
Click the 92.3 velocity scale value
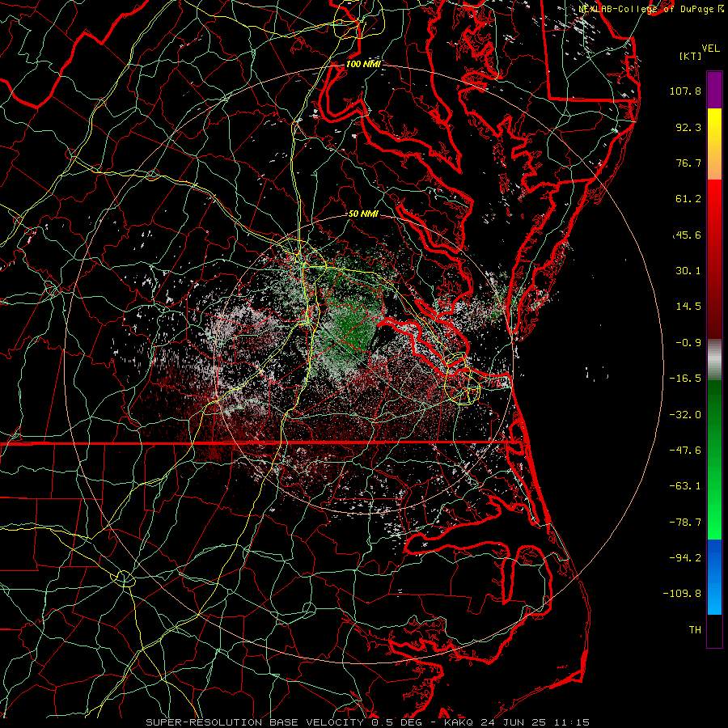click(x=688, y=127)
